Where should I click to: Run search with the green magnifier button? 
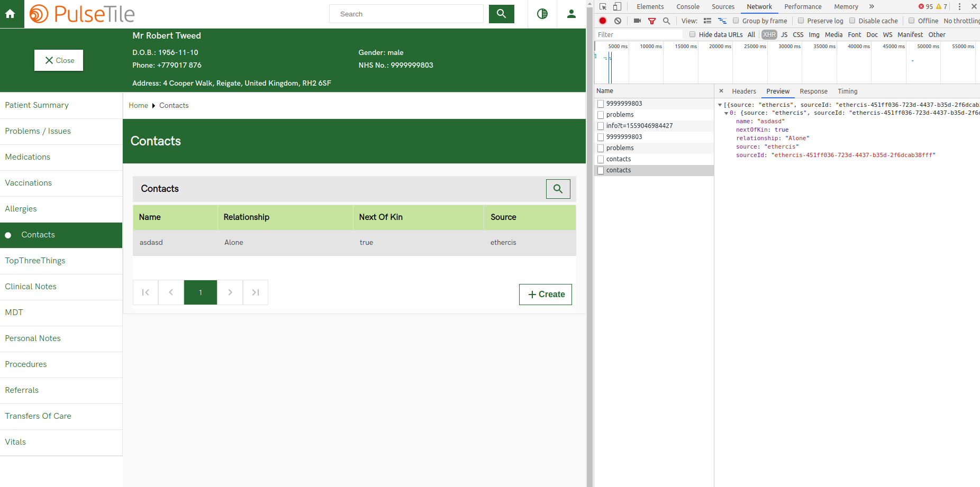coord(501,14)
